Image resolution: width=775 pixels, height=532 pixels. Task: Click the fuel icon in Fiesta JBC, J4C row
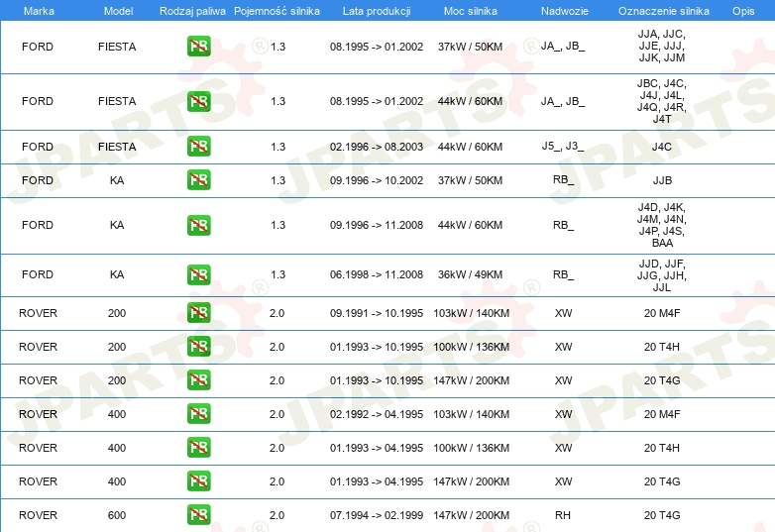click(x=198, y=101)
